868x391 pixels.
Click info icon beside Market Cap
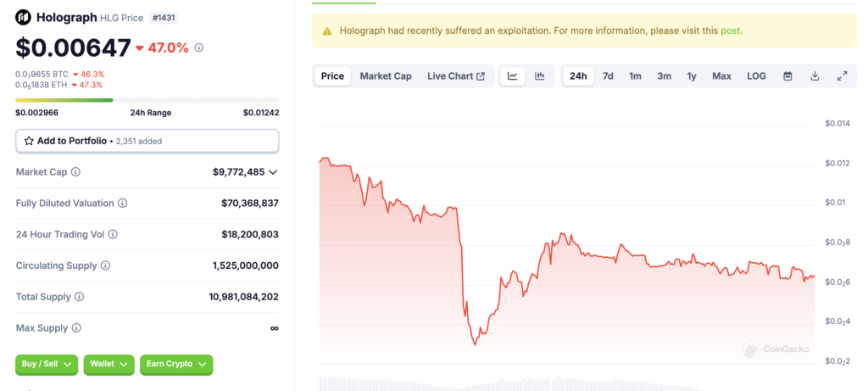(x=75, y=171)
